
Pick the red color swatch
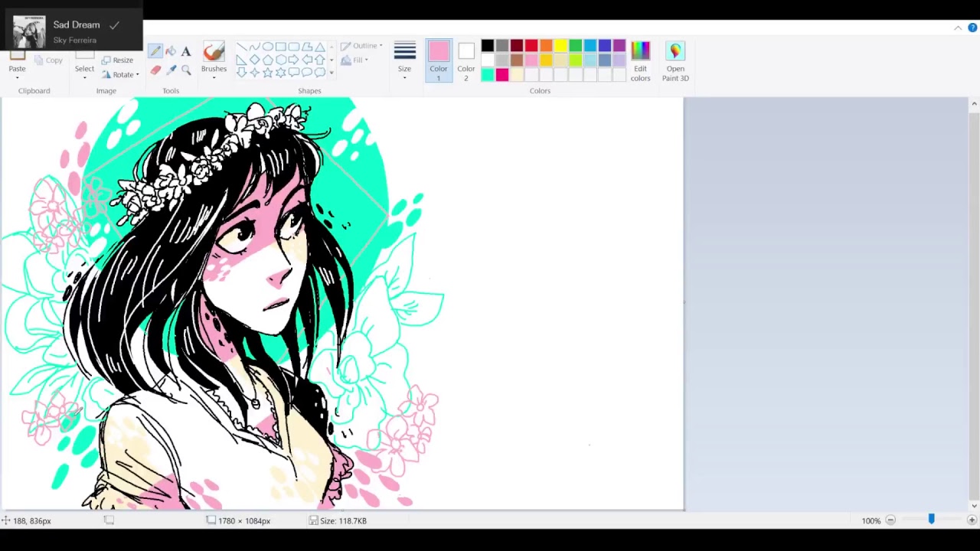(x=531, y=46)
